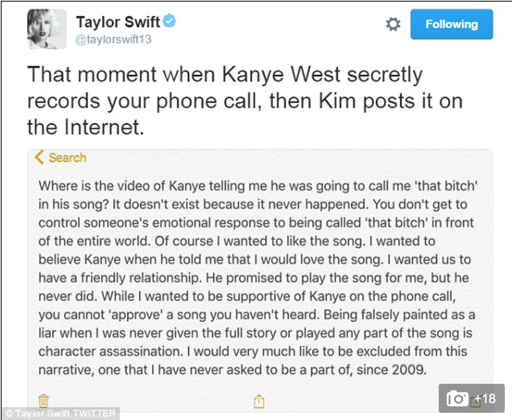Tap the compose note icon behind badge
The image size is (512, 420).
(x=476, y=403)
